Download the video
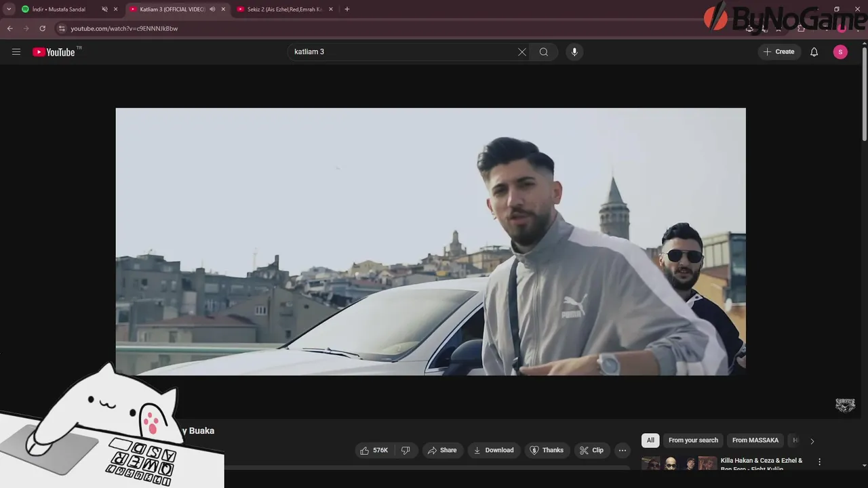Image resolution: width=868 pixels, height=488 pixels. click(x=494, y=450)
